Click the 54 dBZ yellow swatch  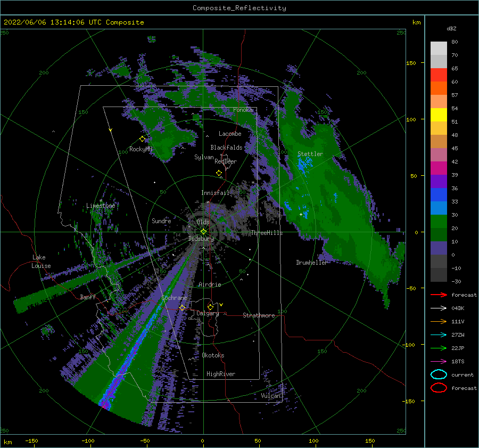[x=439, y=115]
